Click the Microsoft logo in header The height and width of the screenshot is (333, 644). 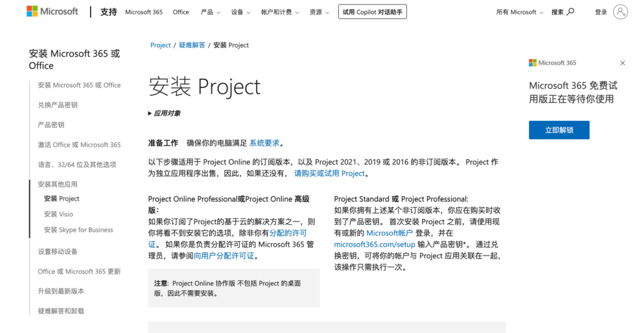point(52,12)
